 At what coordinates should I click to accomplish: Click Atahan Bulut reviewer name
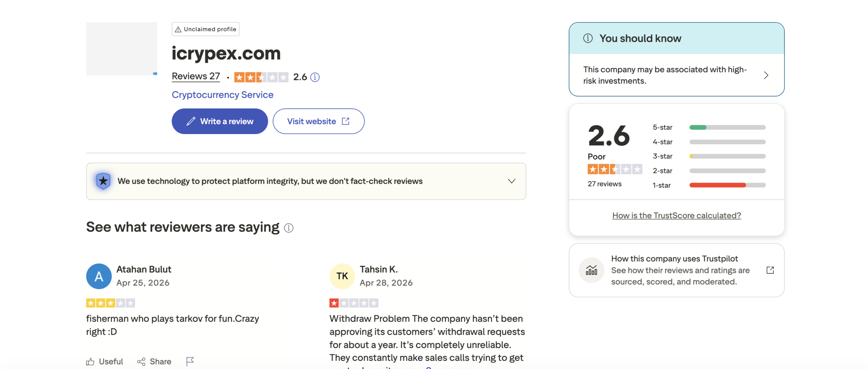pos(144,269)
